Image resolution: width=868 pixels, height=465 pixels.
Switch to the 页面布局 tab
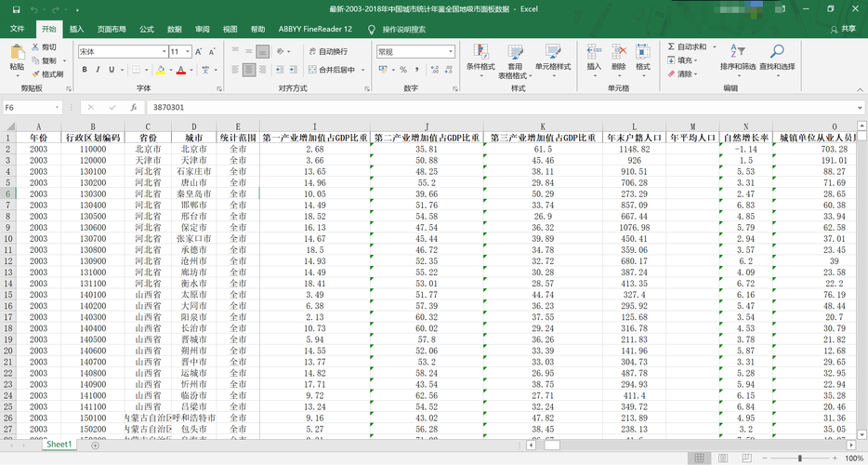pyautogui.click(x=112, y=30)
